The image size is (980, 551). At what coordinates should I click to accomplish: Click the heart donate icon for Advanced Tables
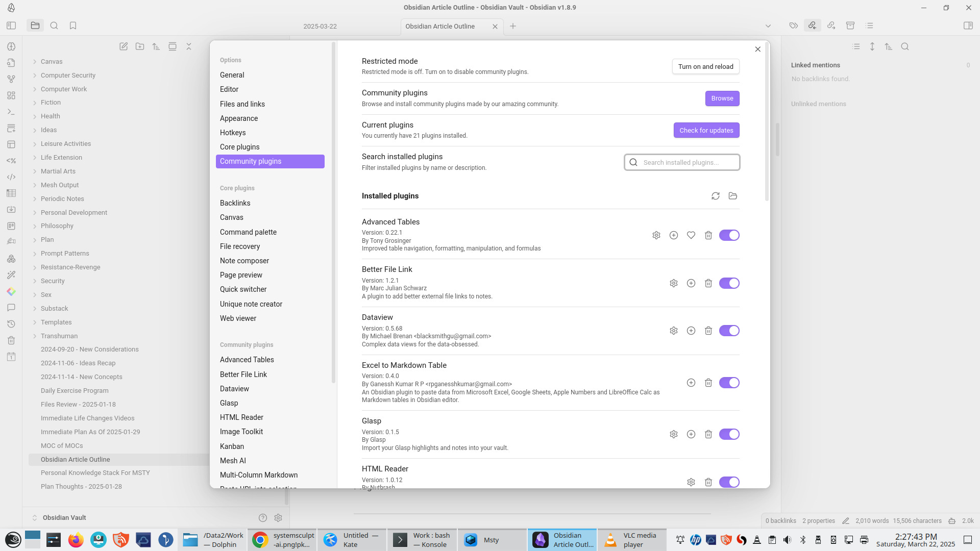click(x=691, y=235)
